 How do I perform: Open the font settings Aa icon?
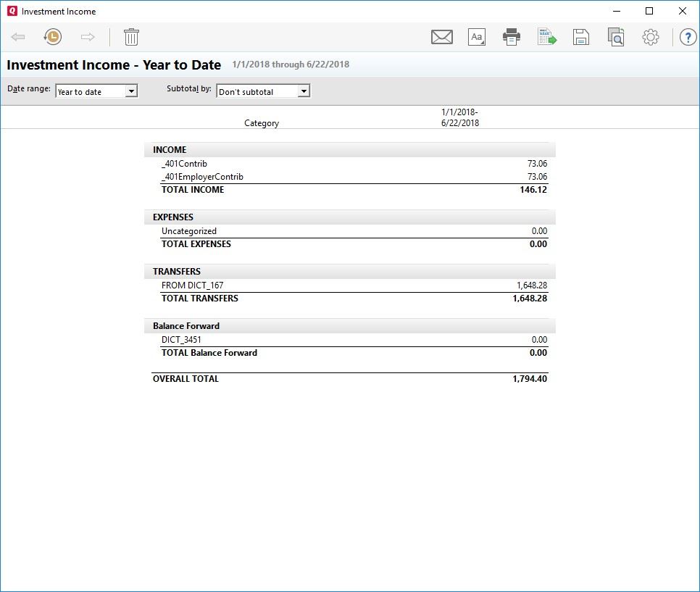click(477, 37)
